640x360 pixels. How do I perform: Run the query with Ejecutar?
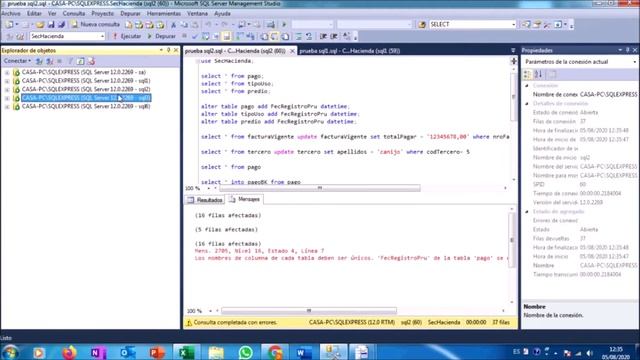(127, 36)
